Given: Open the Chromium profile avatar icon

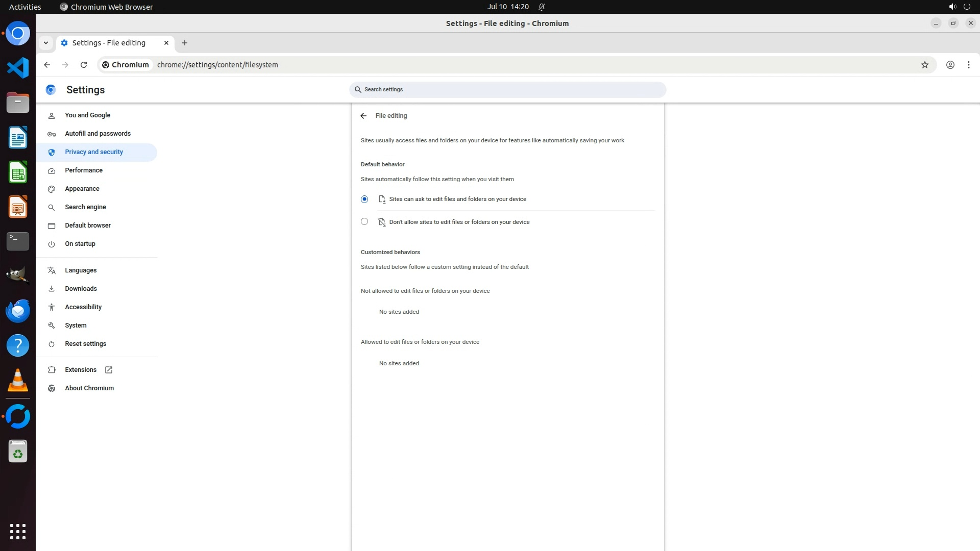Looking at the screenshot, I should pos(950,65).
